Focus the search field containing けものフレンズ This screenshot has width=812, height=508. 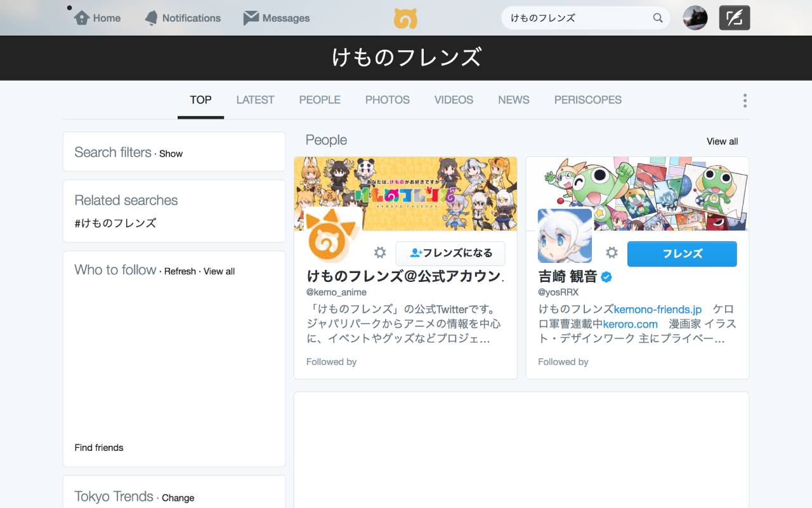click(586, 18)
